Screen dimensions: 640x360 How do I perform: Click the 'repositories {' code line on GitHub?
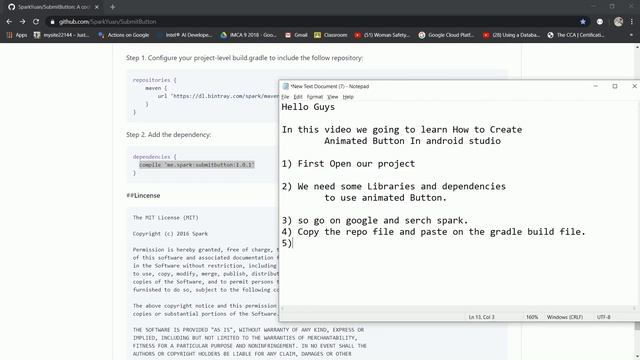coord(154,80)
